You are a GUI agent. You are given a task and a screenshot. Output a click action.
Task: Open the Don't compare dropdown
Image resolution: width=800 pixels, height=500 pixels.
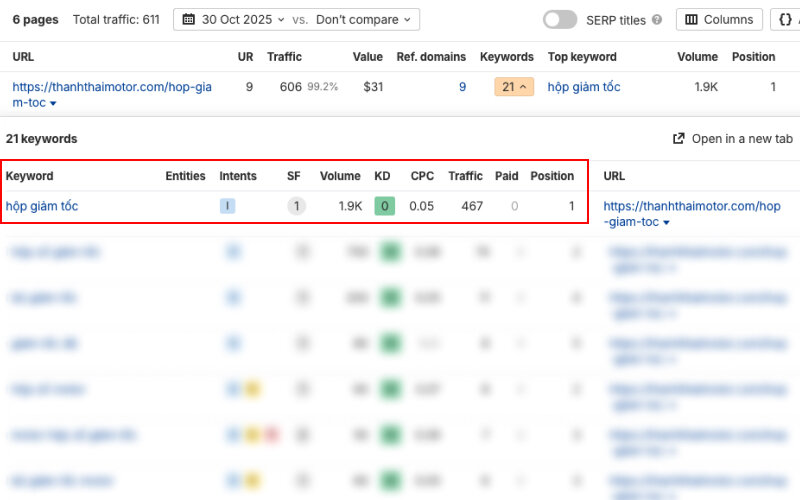coord(363,20)
